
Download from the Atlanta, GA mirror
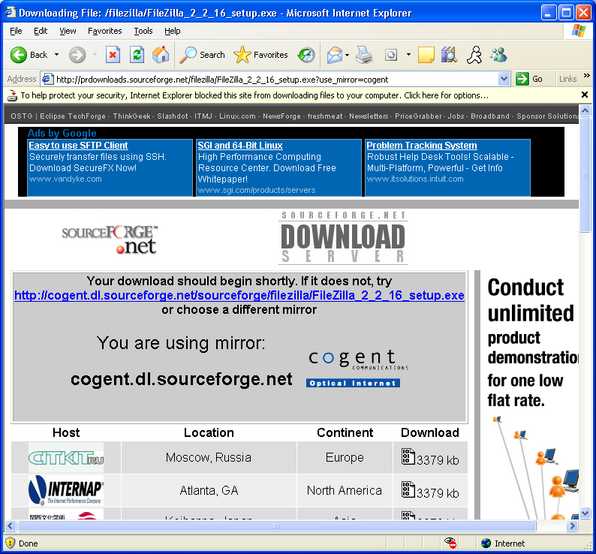tap(430, 490)
